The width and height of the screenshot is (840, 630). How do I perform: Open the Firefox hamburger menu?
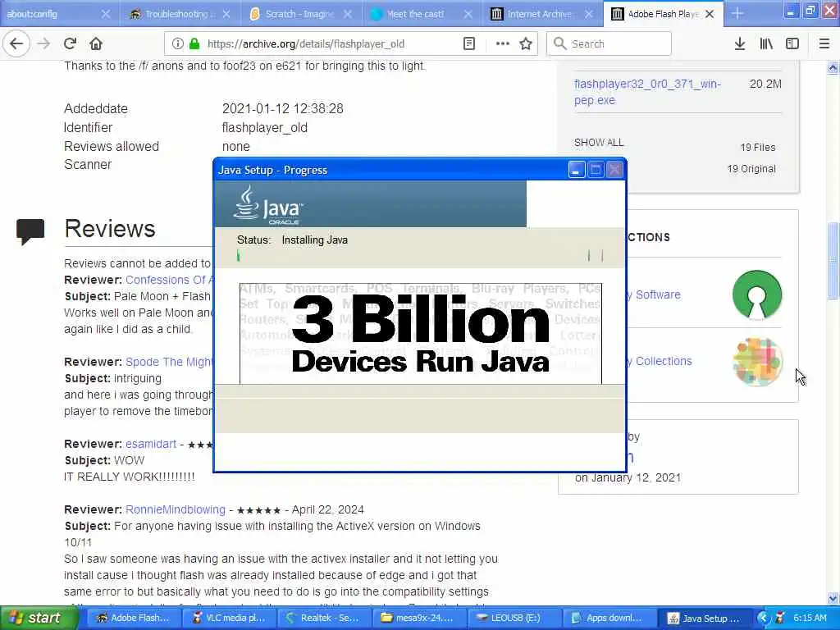[824, 43]
